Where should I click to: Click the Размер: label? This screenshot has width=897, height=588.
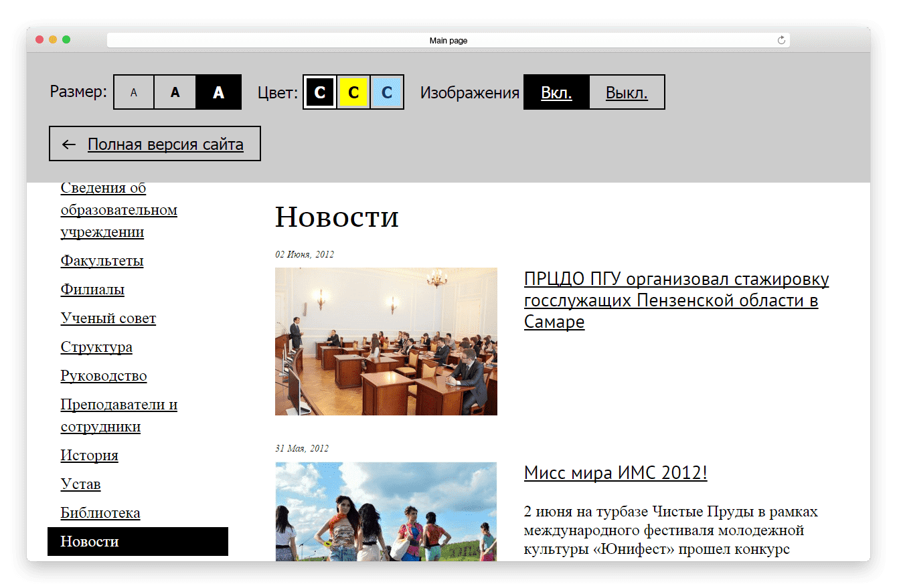[x=78, y=92]
